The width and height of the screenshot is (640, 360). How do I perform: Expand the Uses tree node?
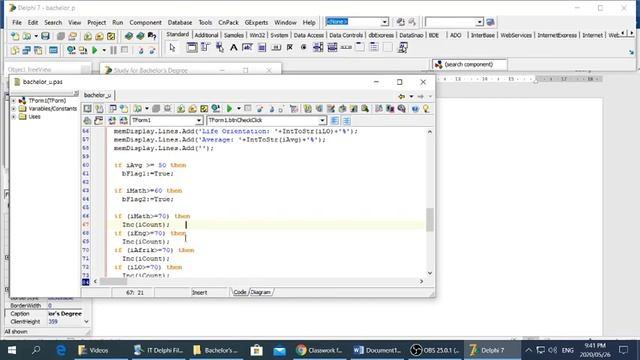13,117
